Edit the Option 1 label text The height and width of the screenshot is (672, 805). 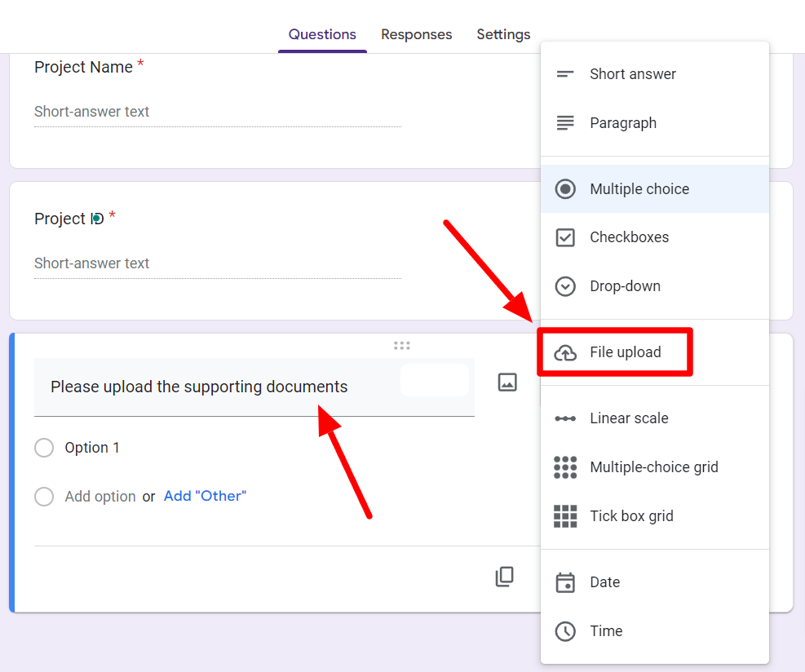coord(92,448)
